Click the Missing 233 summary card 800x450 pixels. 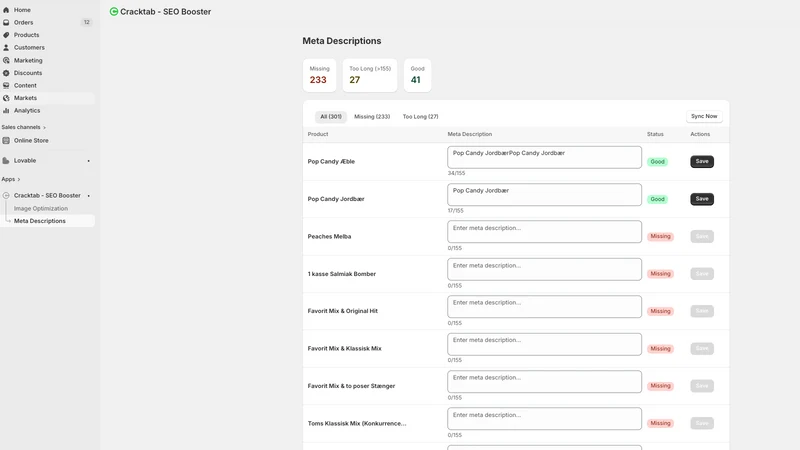[x=319, y=76]
